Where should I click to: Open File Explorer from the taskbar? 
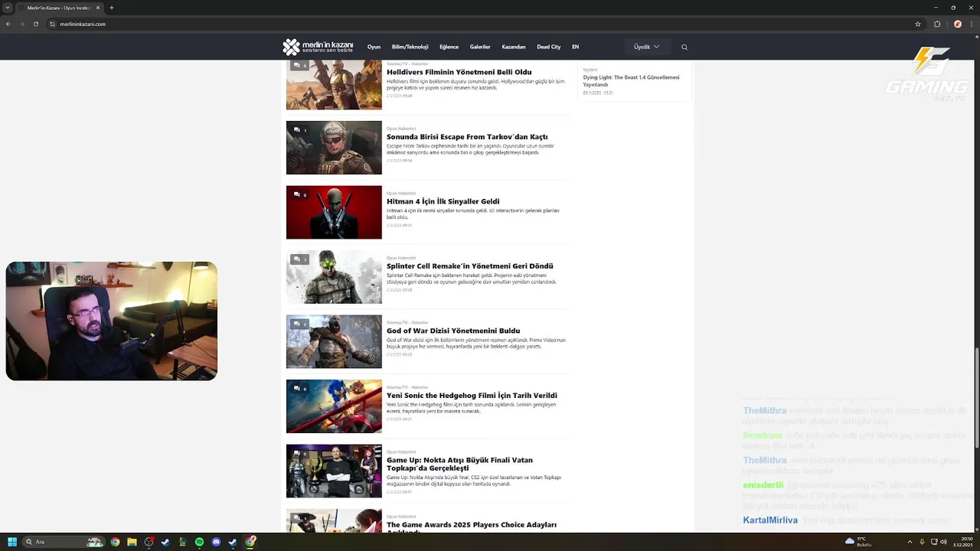(132, 542)
